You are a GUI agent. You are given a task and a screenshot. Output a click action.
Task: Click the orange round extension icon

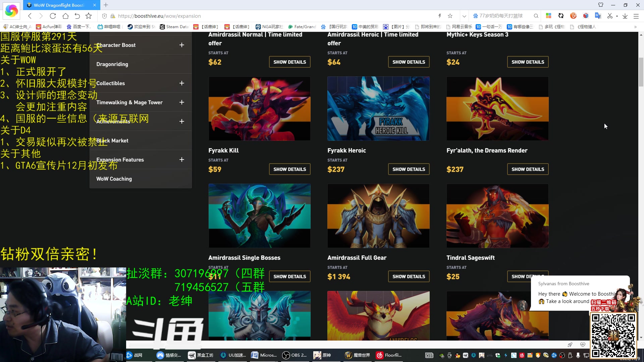573,16
